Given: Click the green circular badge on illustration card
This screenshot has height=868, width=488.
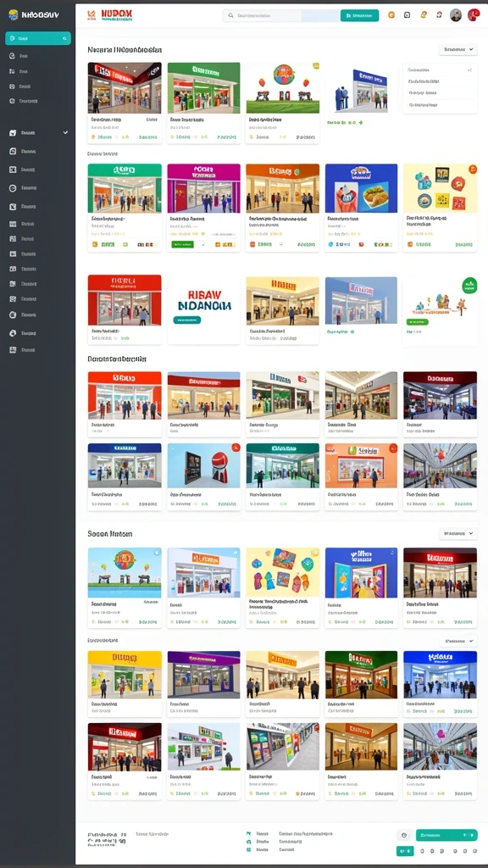Looking at the screenshot, I should tap(469, 285).
